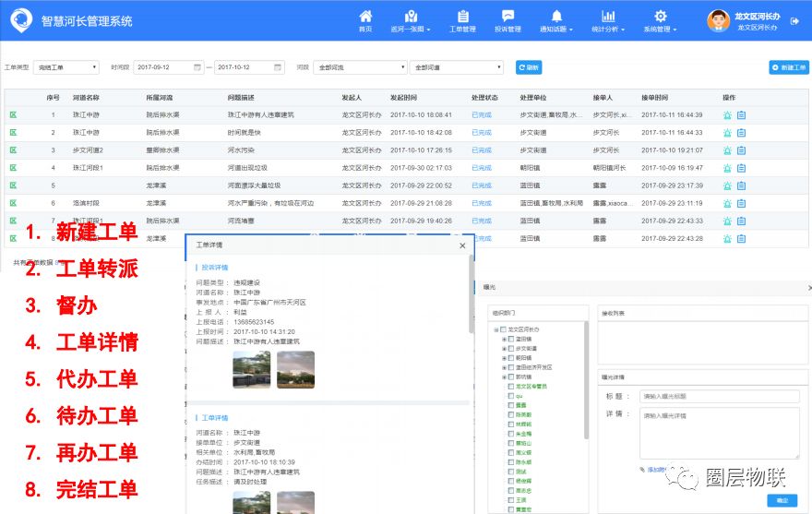Open the details icon in row 6 (洛滨村段)

[x=742, y=203]
